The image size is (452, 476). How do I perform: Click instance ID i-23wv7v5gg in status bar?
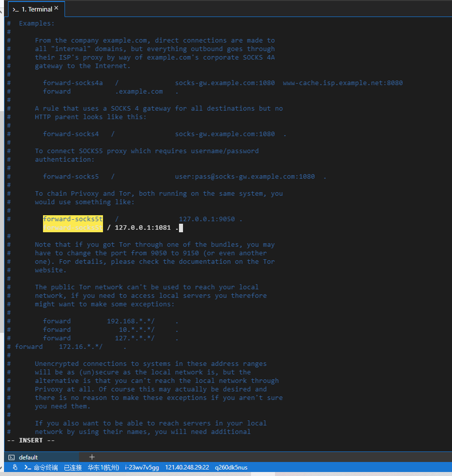pos(142,467)
